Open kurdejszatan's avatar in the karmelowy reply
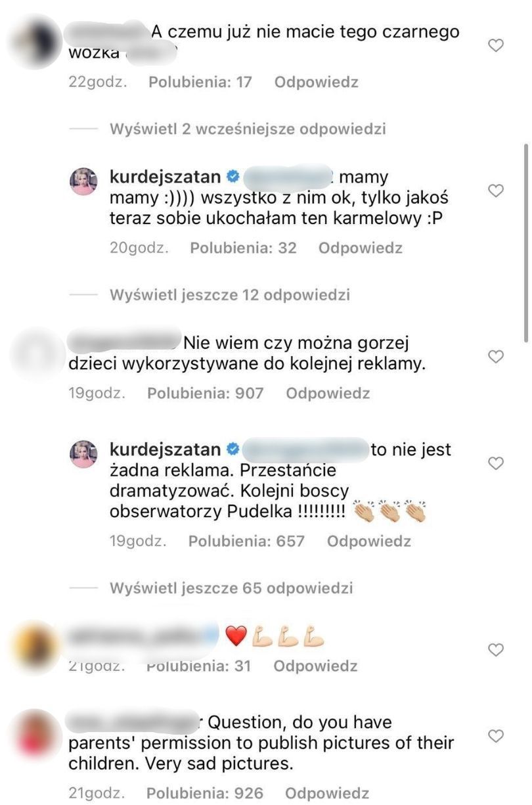The width and height of the screenshot is (532, 805). point(83,181)
